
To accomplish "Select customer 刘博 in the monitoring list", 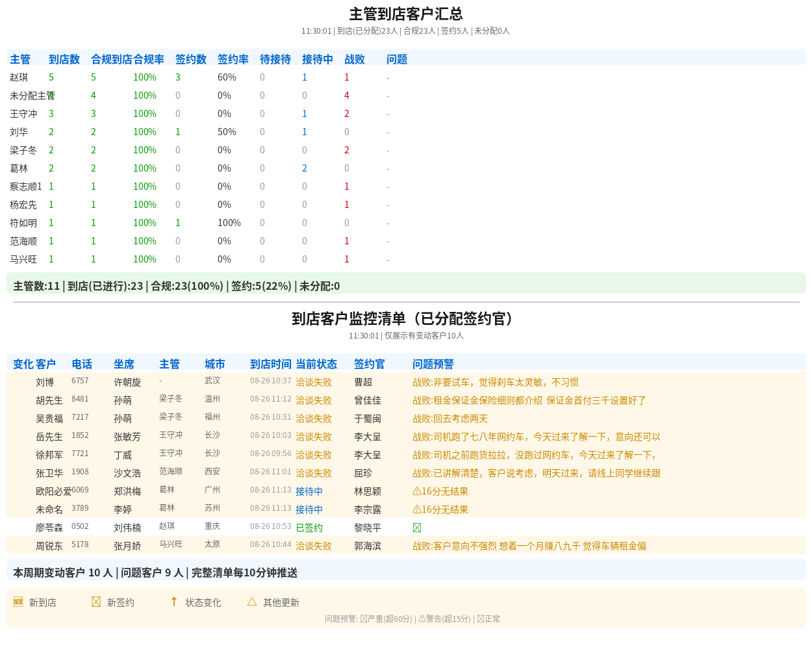I will pos(45,382).
